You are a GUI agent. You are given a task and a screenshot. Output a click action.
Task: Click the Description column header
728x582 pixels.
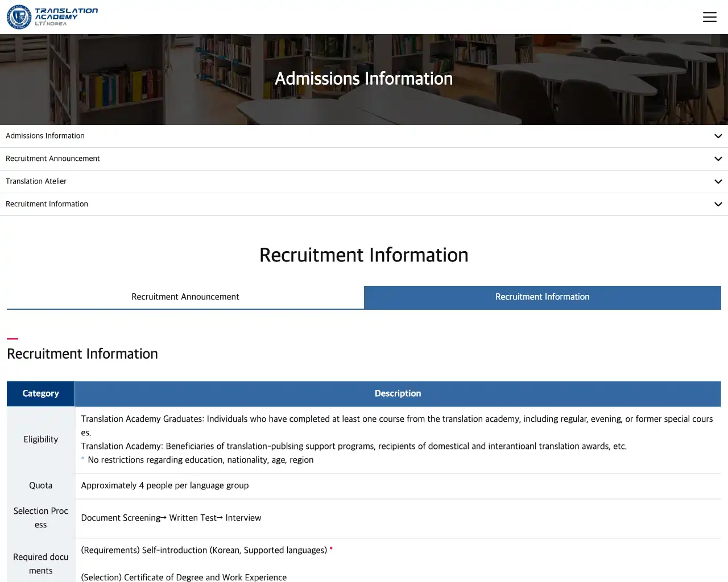(x=398, y=393)
